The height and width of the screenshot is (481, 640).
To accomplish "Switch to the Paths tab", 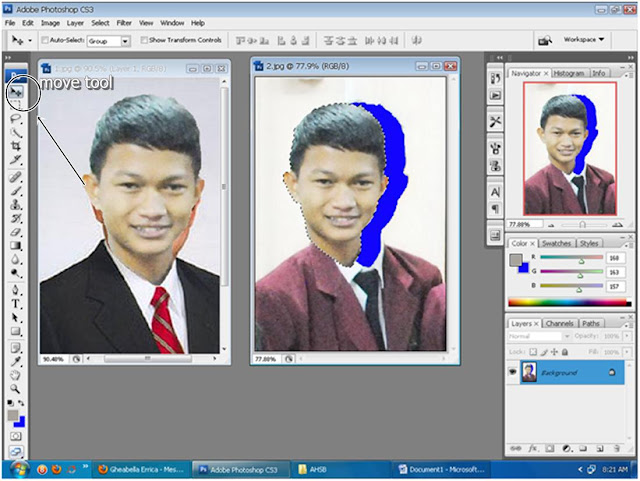I will tap(591, 323).
